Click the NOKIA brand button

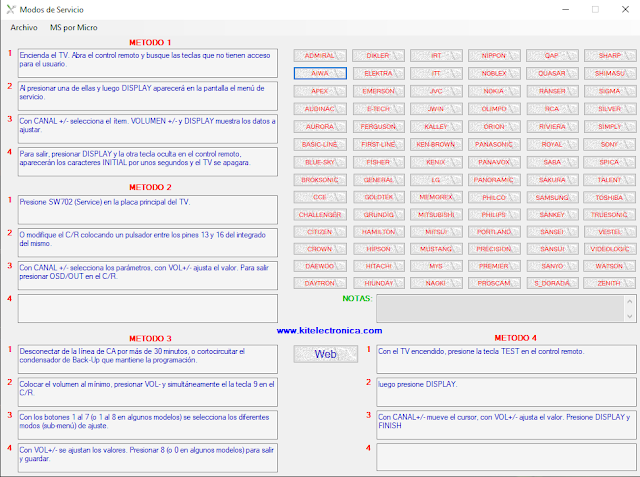(494, 91)
